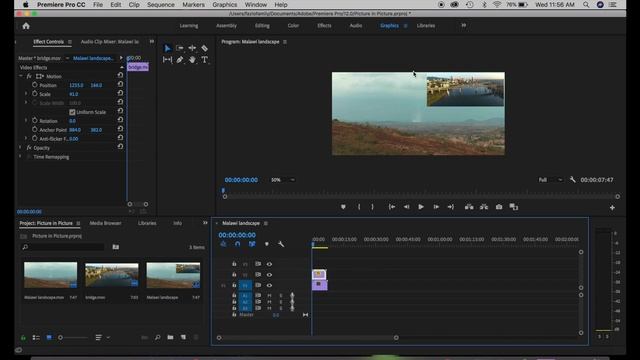Click the Go to In button
The width and height of the screenshot is (640, 360).
(x=391, y=207)
